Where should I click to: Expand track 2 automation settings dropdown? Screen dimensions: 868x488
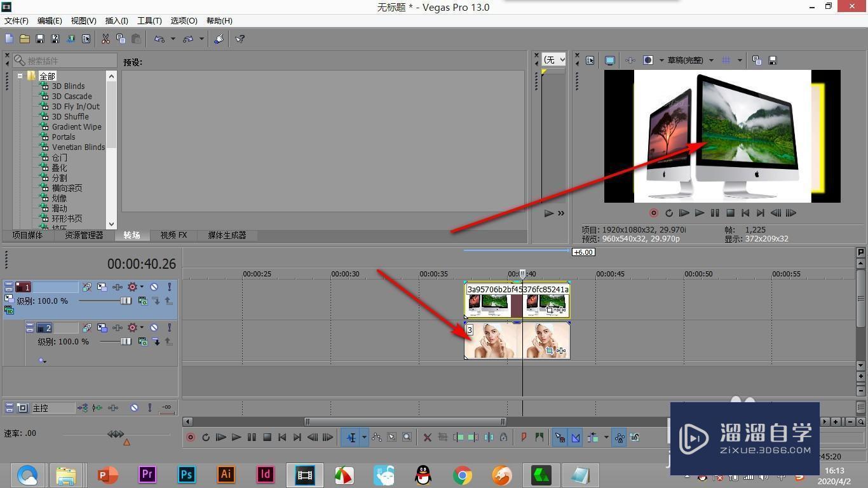coord(141,328)
